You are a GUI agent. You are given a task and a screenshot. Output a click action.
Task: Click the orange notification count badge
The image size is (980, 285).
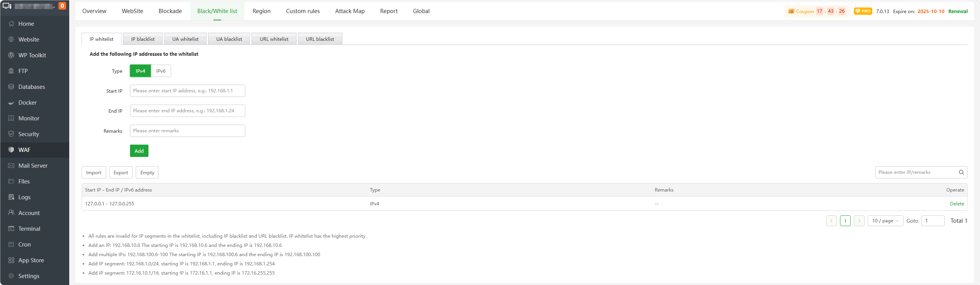62,6
